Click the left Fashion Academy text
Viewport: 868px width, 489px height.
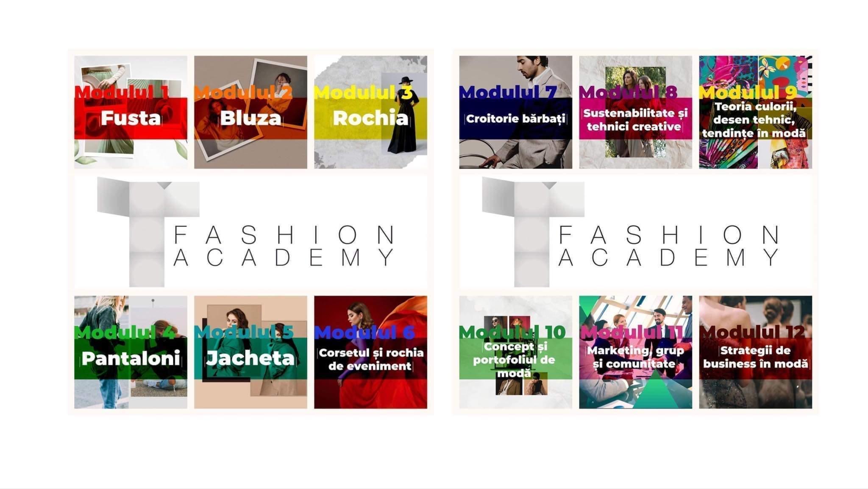click(284, 246)
